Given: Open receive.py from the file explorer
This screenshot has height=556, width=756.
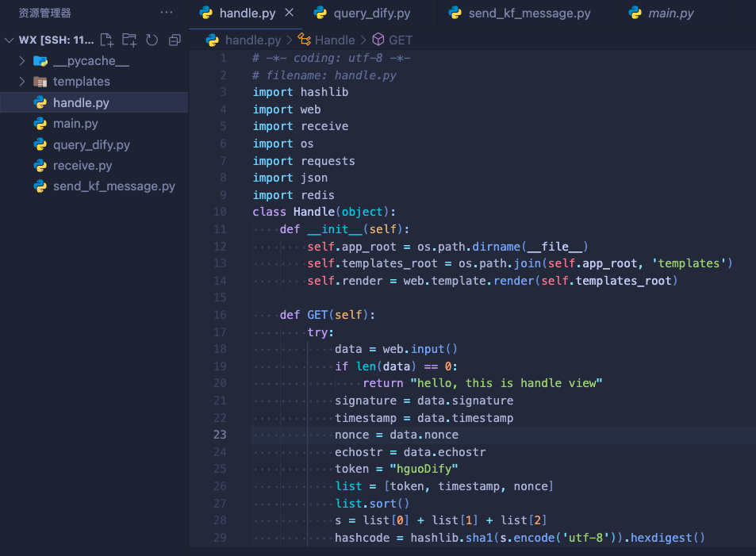Looking at the screenshot, I should pyautogui.click(x=83, y=166).
